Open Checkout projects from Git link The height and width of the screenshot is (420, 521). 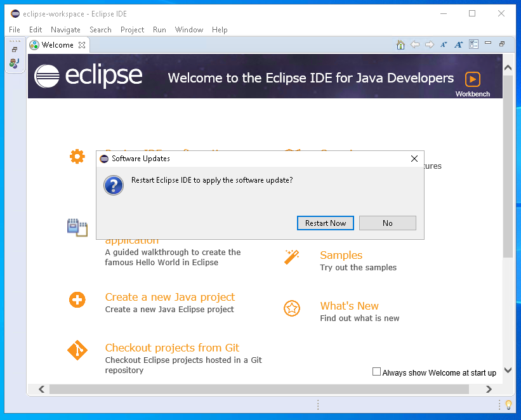pyautogui.click(x=172, y=348)
